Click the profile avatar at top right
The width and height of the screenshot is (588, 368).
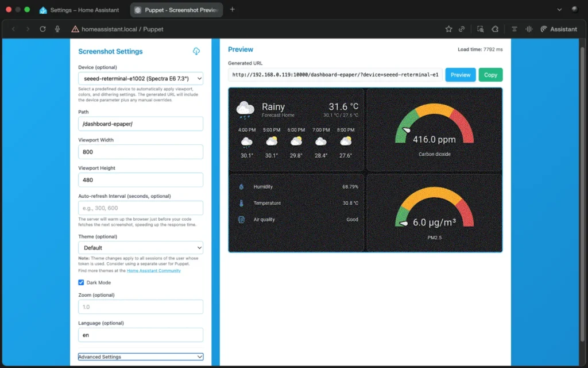574,9
